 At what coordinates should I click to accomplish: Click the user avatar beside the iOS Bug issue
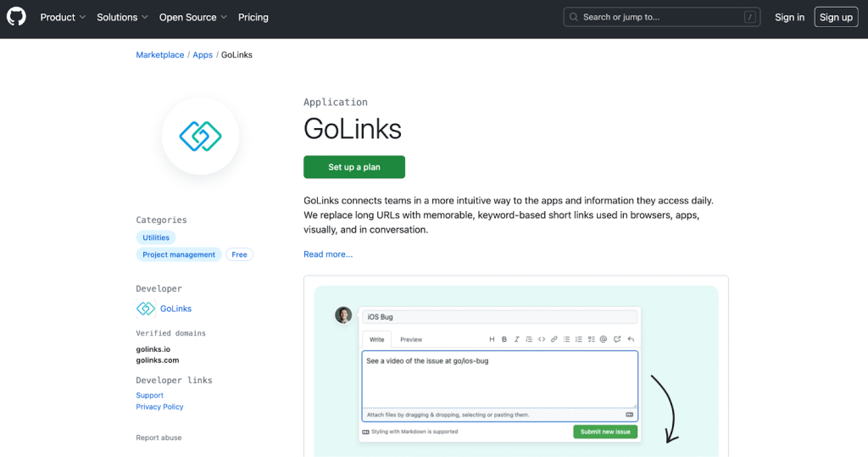(343, 315)
